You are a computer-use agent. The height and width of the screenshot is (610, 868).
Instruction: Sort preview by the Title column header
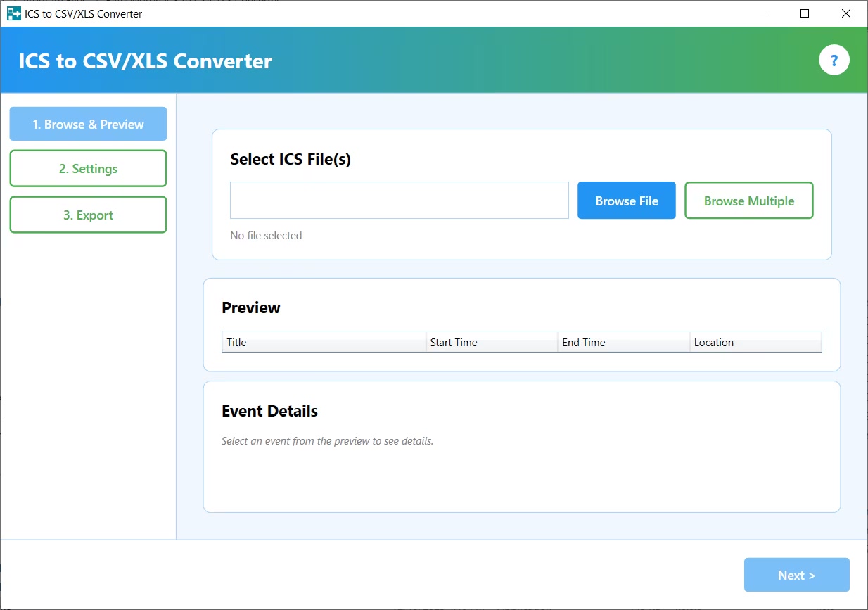click(x=324, y=343)
